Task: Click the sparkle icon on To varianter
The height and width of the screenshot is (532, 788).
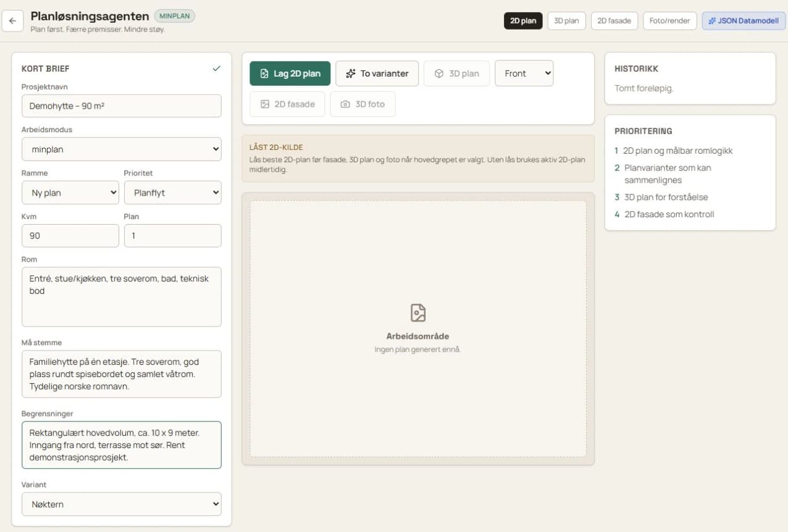Action: click(x=351, y=73)
